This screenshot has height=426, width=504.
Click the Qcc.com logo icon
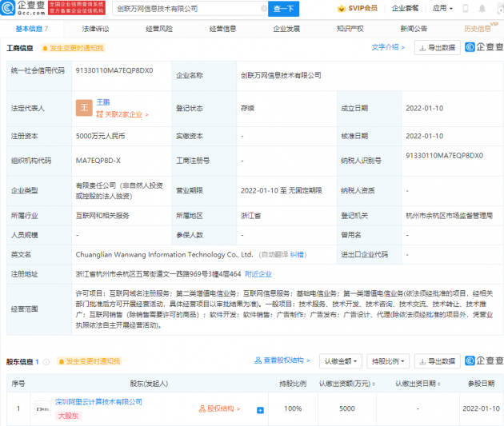click(x=7, y=8)
